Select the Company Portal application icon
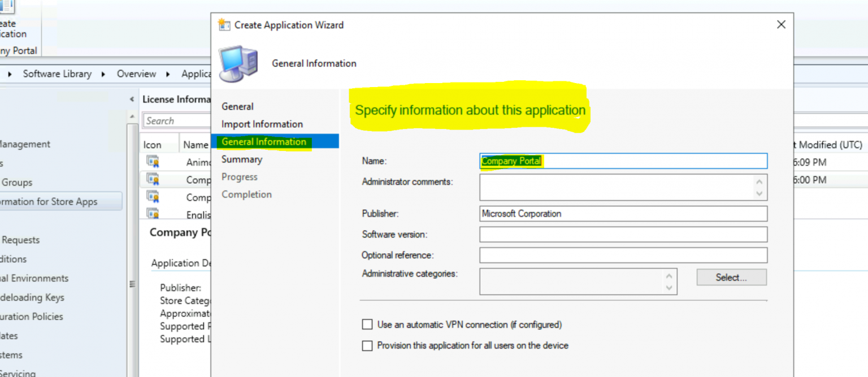 pyautogui.click(x=153, y=179)
